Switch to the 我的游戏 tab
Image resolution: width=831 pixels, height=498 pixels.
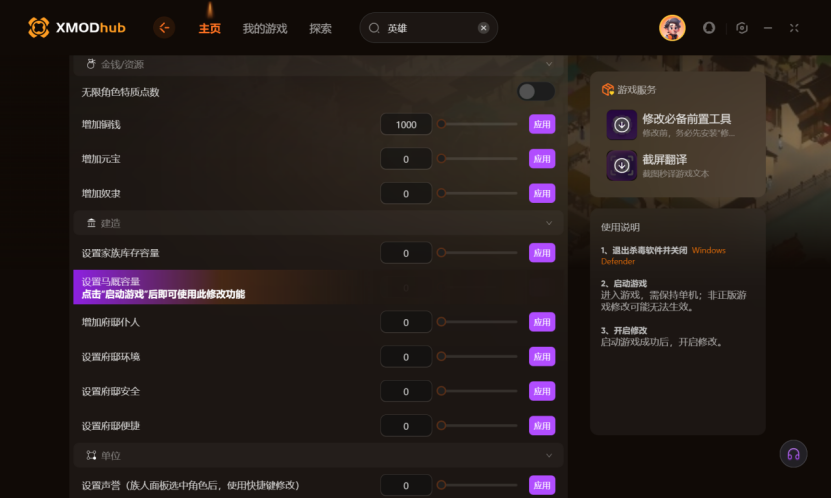[265, 29]
